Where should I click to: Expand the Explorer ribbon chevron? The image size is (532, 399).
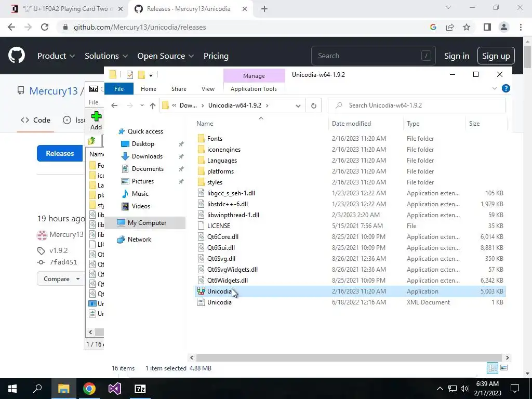[x=495, y=88]
